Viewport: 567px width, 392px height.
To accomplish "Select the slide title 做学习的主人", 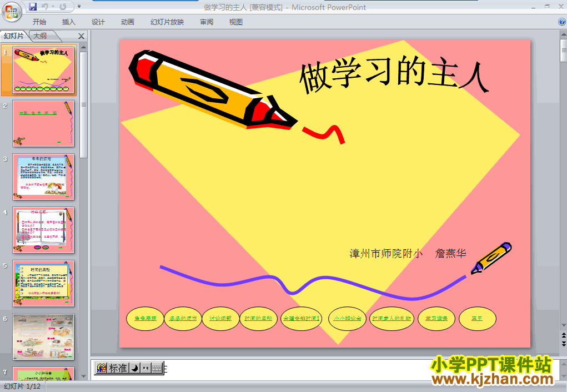I will click(394, 74).
